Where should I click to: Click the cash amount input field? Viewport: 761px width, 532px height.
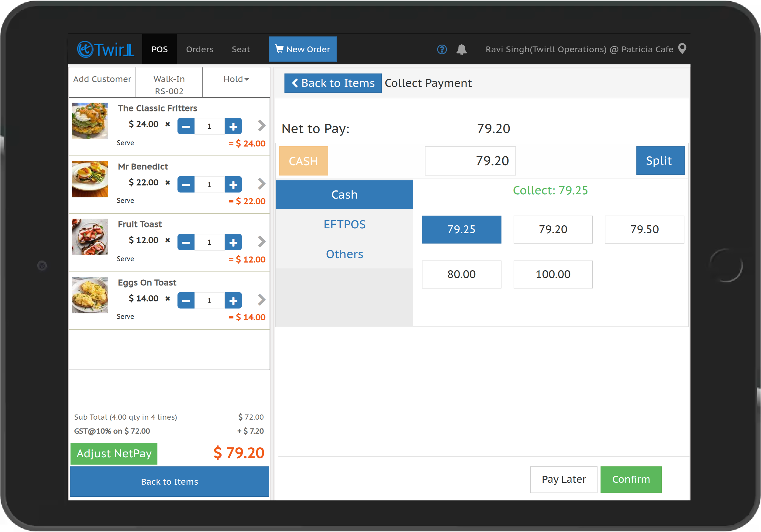click(x=470, y=161)
